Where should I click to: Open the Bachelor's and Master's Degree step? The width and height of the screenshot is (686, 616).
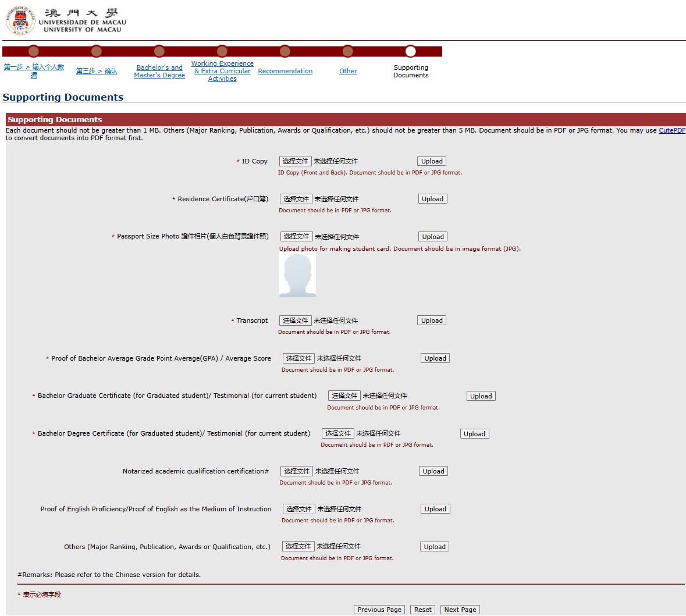tap(159, 72)
